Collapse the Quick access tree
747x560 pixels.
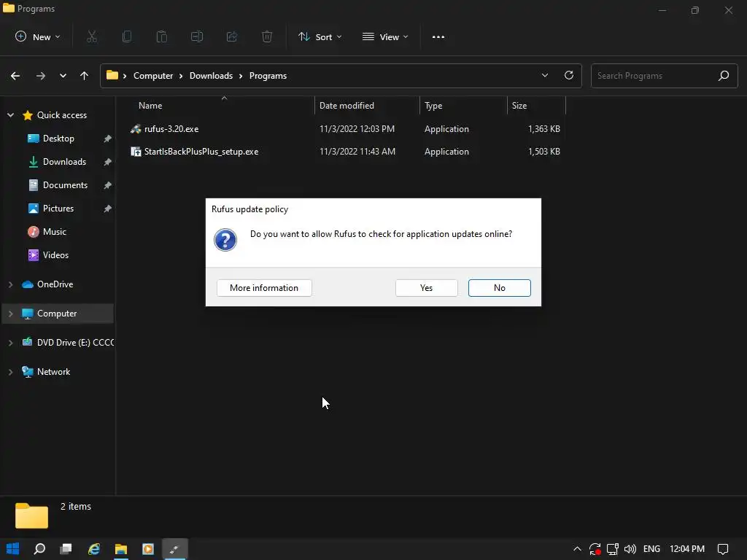tap(10, 114)
